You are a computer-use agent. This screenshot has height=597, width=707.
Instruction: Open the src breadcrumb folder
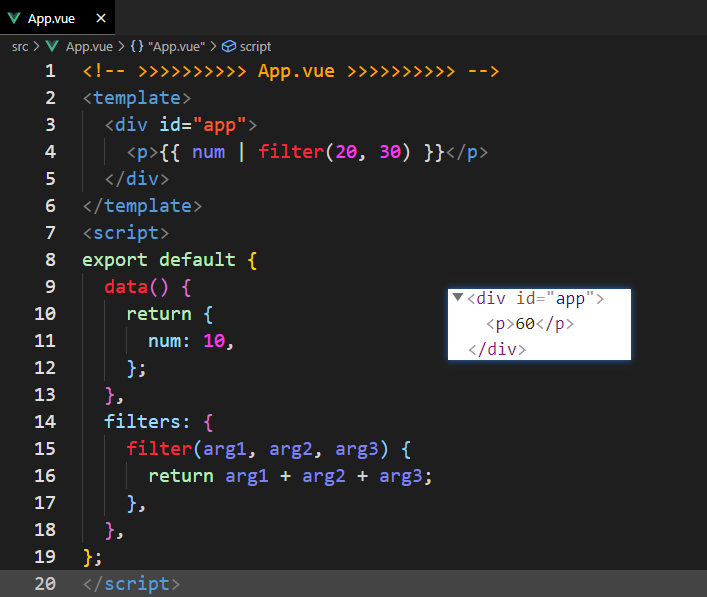pyautogui.click(x=20, y=46)
